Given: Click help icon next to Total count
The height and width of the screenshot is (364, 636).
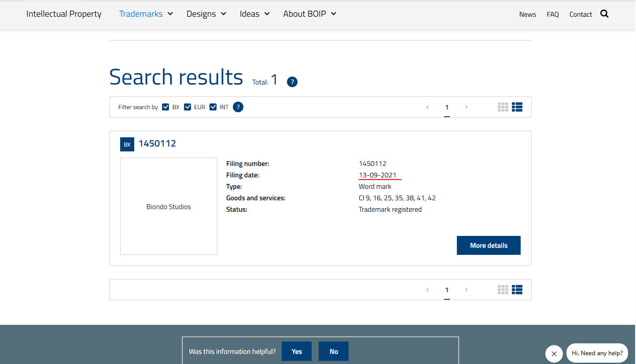Looking at the screenshot, I should point(292,82).
